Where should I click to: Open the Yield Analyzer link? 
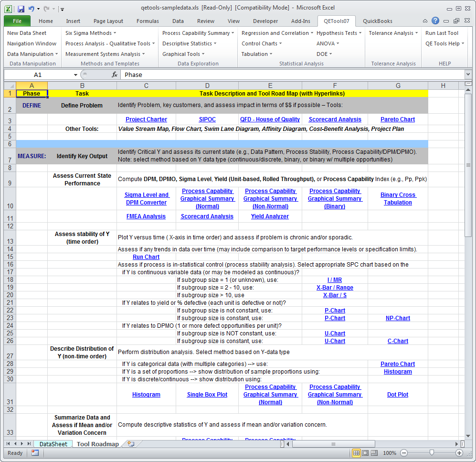pyautogui.click(x=270, y=216)
